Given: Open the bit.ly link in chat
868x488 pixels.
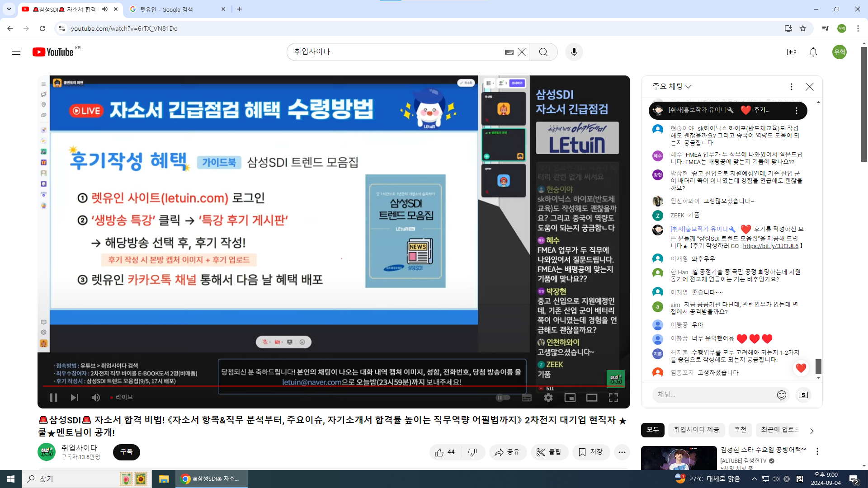Looking at the screenshot, I should tap(771, 246).
